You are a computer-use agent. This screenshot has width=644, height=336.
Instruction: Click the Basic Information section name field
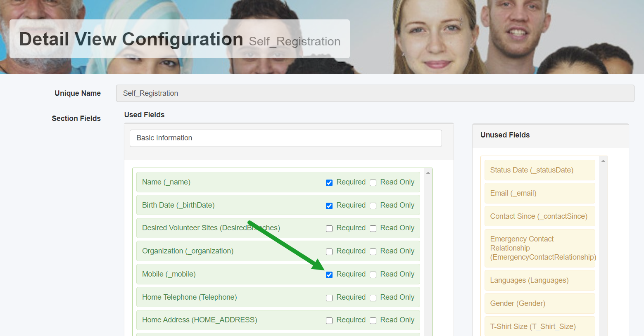click(x=286, y=138)
